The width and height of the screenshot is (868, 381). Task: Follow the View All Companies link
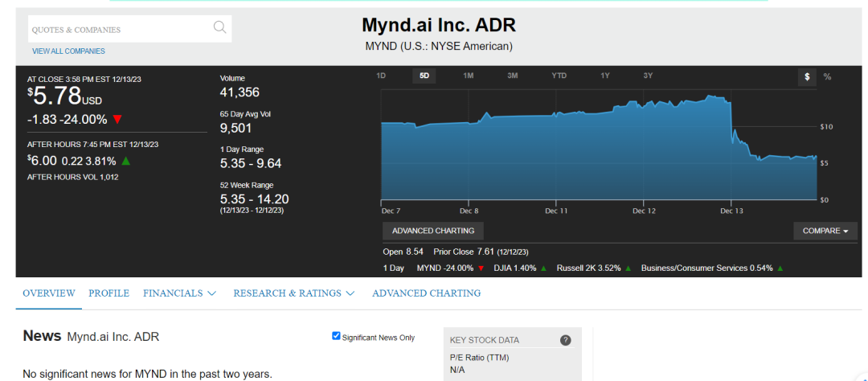(68, 51)
